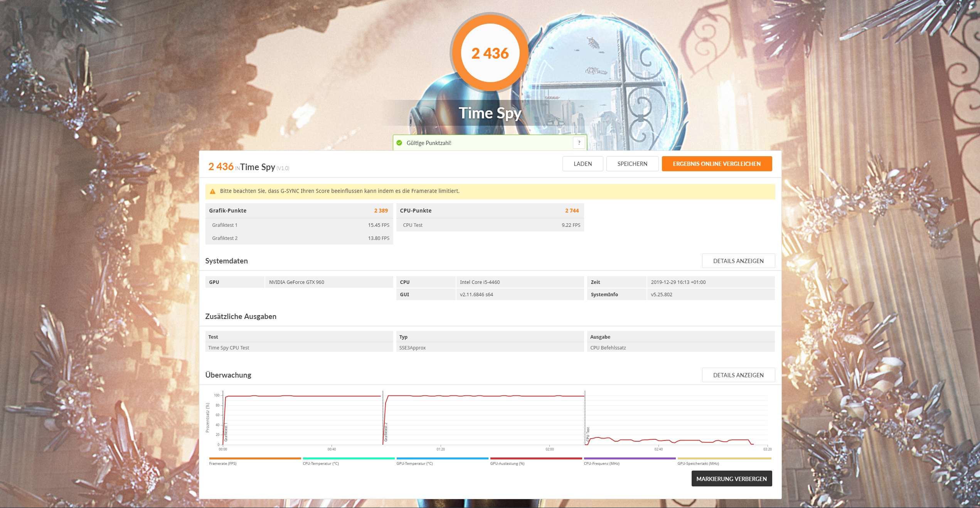Click MARKIERUNG VERBERGEN button
The height and width of the screenshot is (508, 980).
731,479
